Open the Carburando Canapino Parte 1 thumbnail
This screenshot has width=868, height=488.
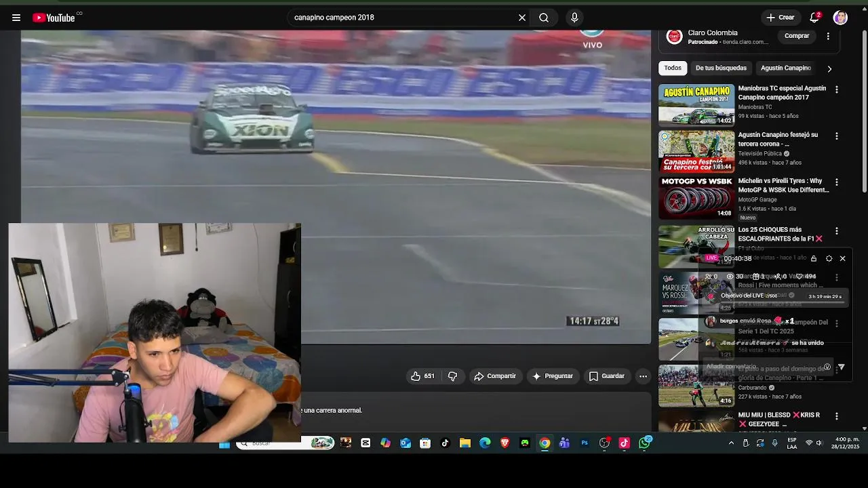point(696,386)
